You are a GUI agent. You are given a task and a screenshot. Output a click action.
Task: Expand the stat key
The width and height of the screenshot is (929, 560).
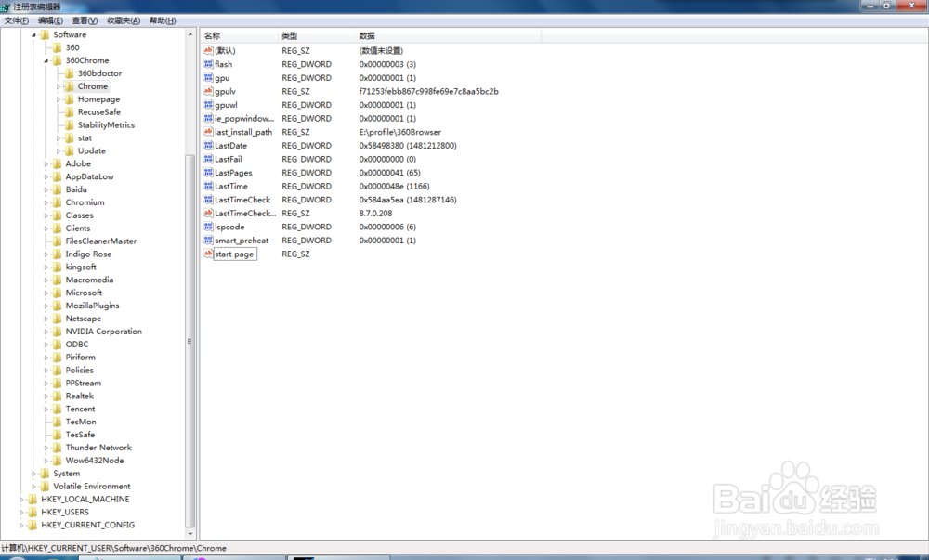tap(59, 138)
